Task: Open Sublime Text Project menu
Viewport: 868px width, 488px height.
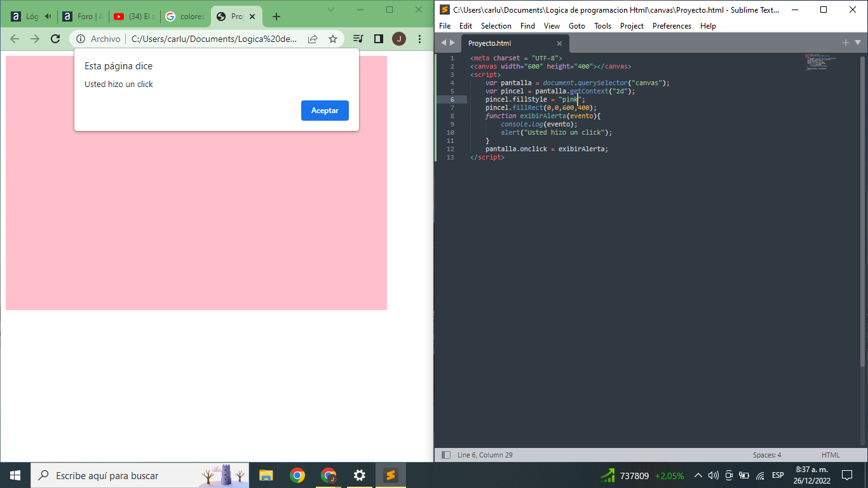Action: coord(632,26)
